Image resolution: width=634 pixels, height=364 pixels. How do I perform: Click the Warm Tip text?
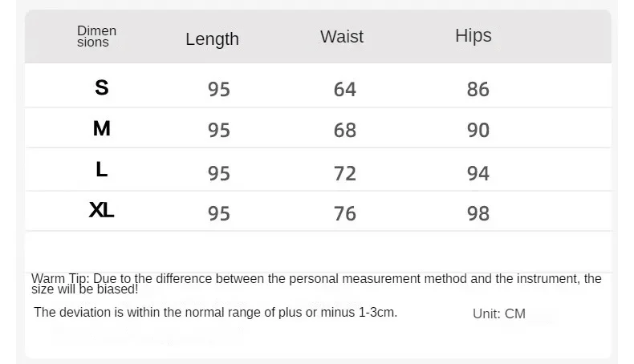316,283
